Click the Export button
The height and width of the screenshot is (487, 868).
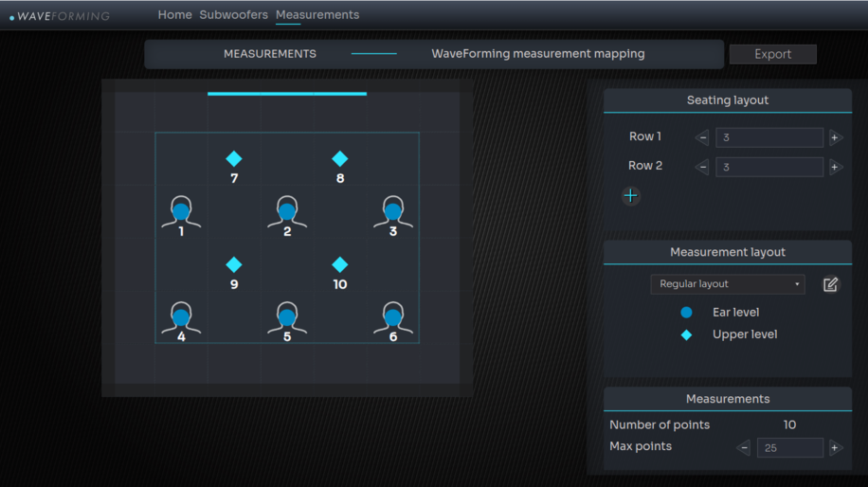click(772, 54)
